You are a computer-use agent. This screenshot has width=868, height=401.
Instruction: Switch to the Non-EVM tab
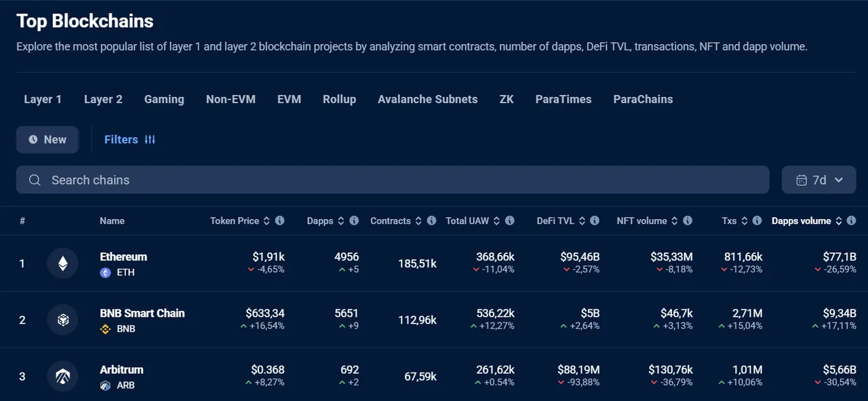click(231, 99)
